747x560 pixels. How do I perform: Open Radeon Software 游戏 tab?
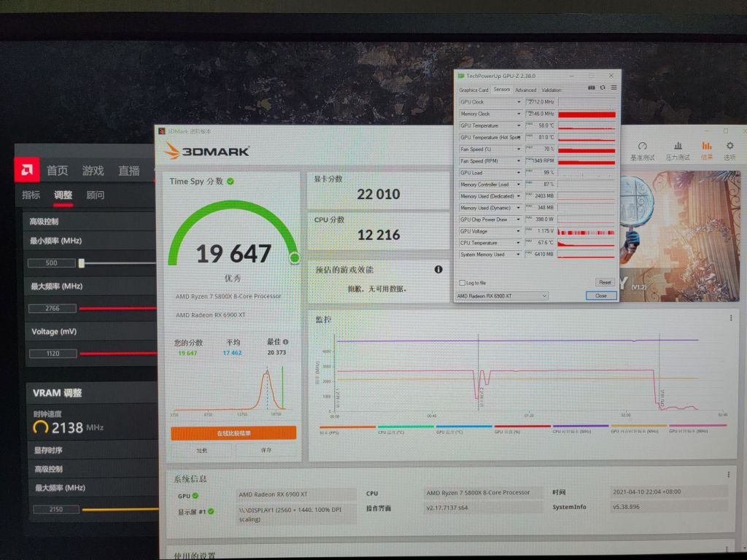point(93,171)
